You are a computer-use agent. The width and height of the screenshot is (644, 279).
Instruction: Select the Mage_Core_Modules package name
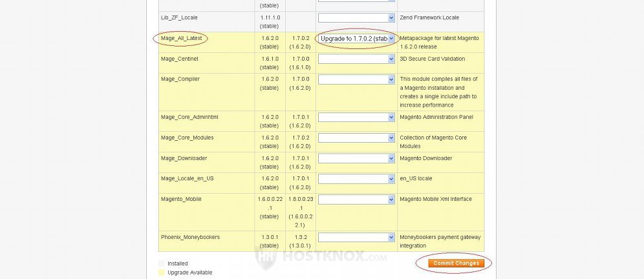coord(188,138)
